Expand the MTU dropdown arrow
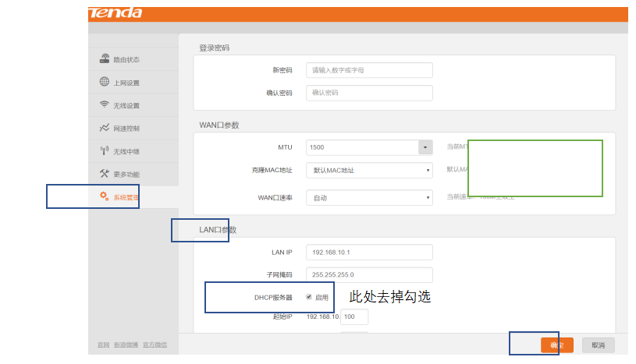This screenshot has height=364, width=636. (425, 147)
